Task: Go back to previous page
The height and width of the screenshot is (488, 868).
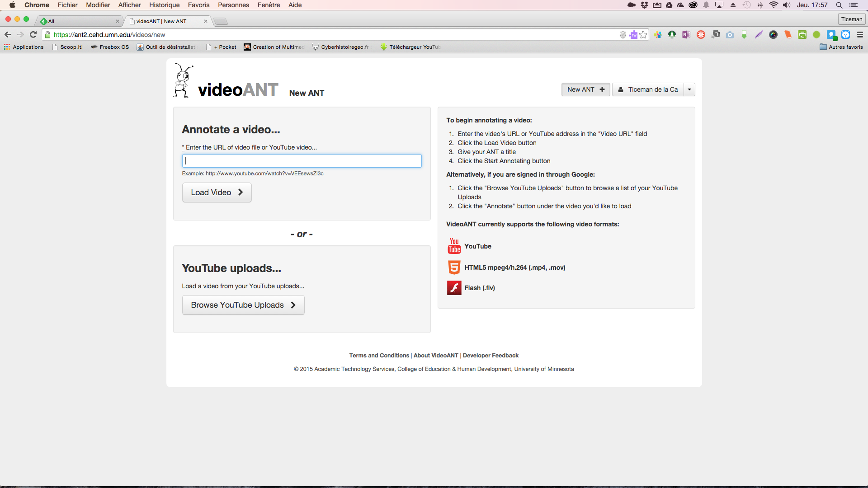Action: pyautogui.click(x=8, y=35)
